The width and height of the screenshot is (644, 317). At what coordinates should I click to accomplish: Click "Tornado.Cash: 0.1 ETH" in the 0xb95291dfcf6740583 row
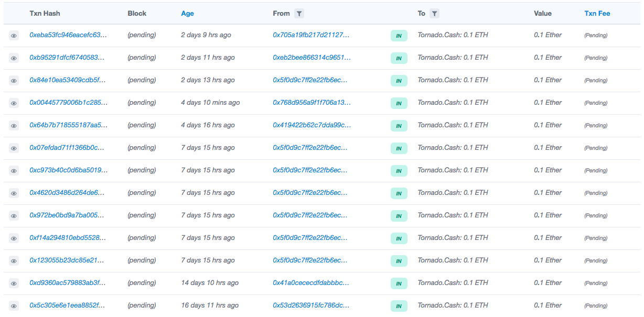(453, 58)
